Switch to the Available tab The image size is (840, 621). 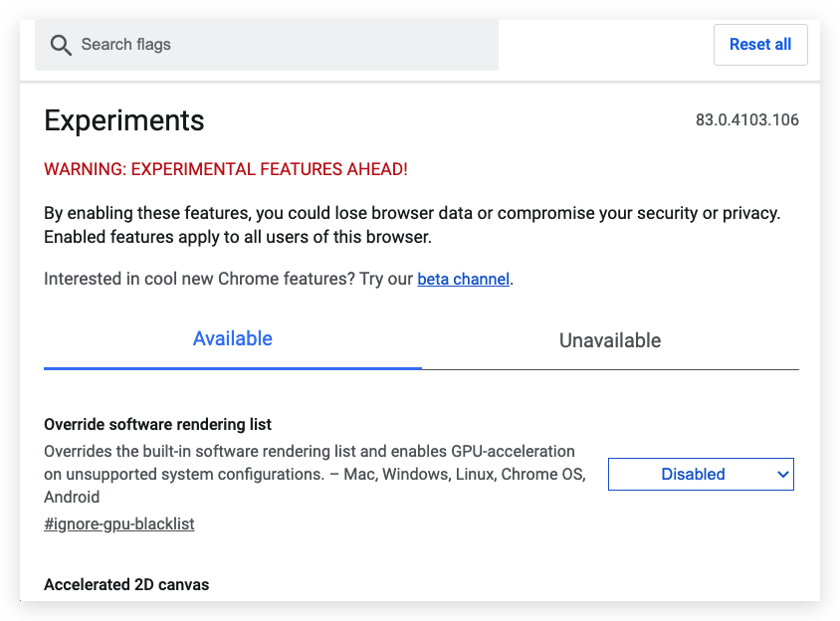233,339
